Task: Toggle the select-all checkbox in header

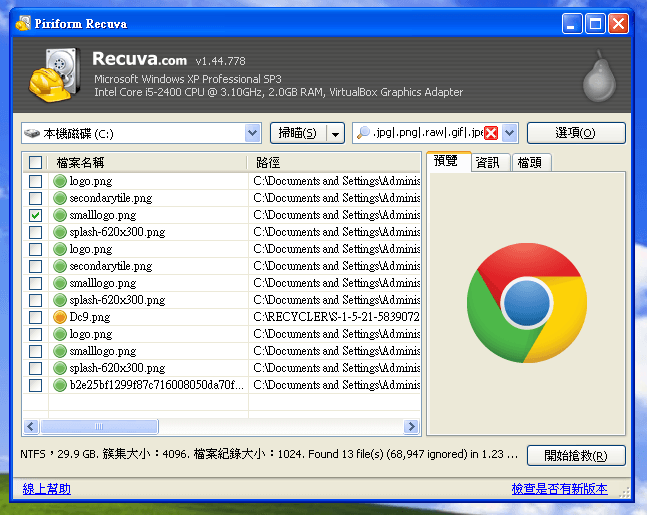Action: point(35,163)
